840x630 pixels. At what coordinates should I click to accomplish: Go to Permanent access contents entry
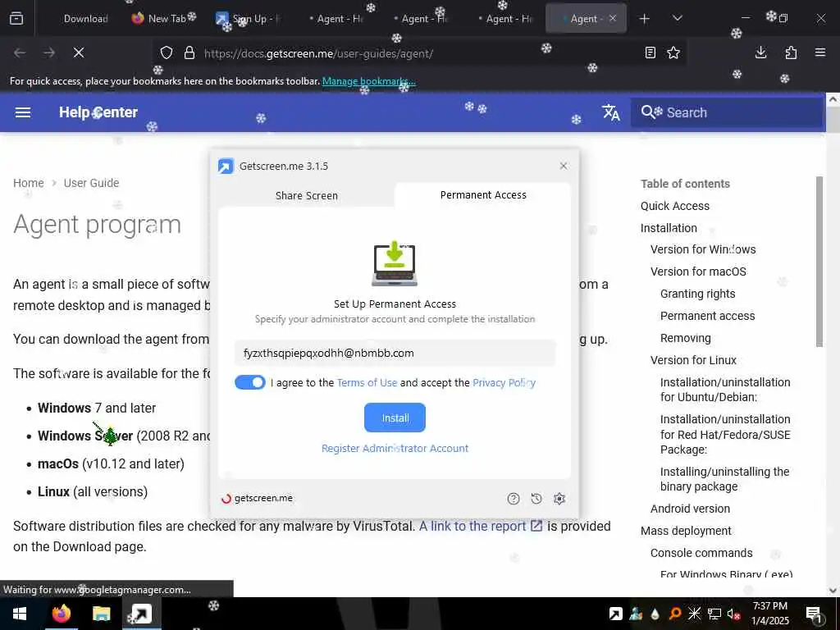click(707, 316)
